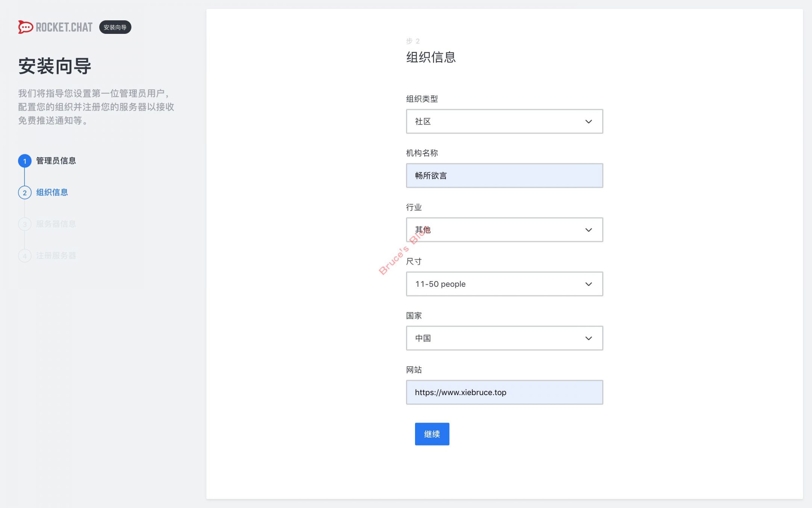
Task: Click the 步 2 step indicator text
Action: tap(413, 41)
